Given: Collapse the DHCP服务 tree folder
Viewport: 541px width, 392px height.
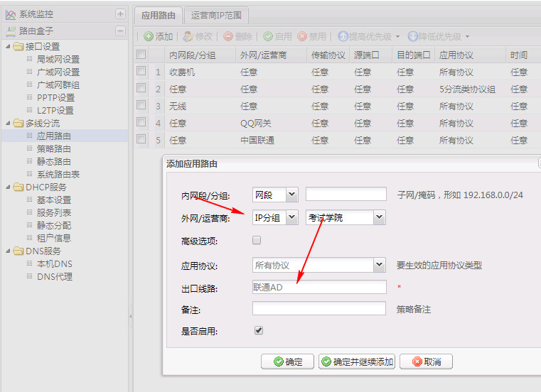Looking at the screenshot, I should click(x=8, y=187).
